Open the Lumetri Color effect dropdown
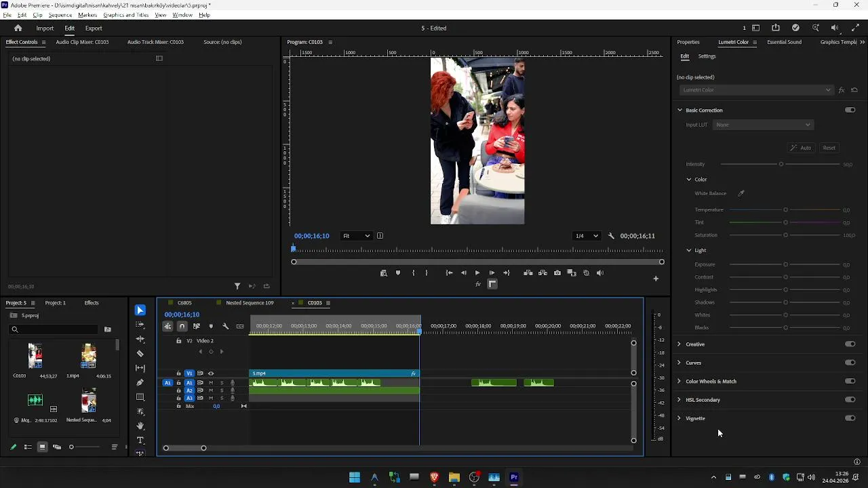The width and height of the screenshot is (868, 488). pos(755,90)
